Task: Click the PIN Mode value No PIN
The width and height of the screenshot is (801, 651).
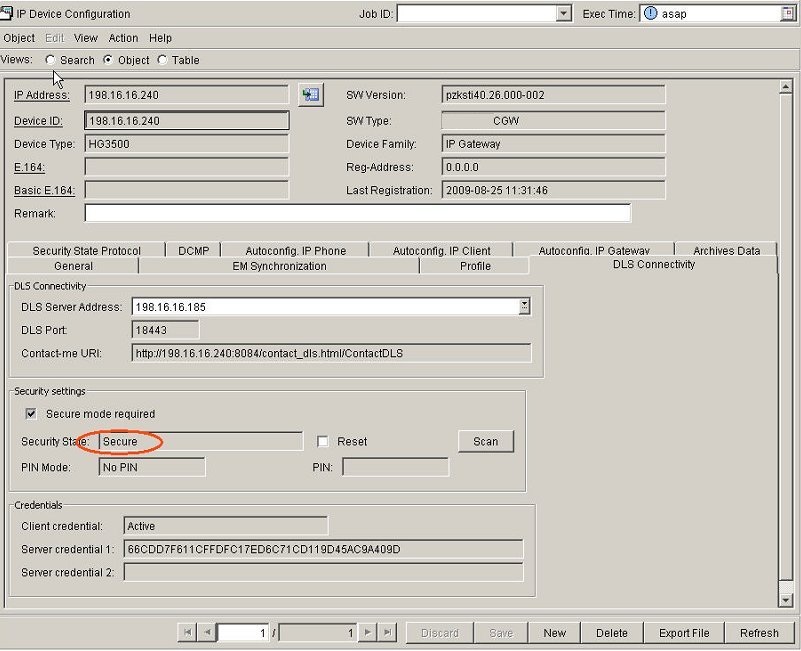Action: [120, 467]
